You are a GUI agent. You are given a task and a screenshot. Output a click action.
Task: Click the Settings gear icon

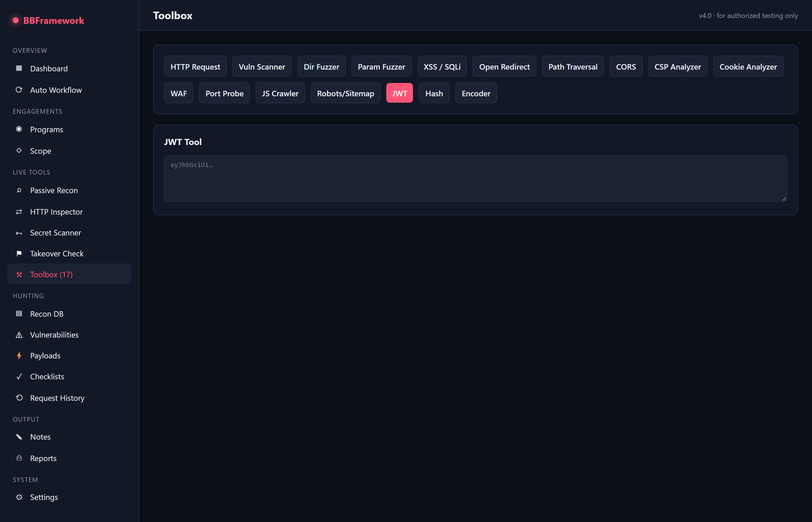[x=19, y=497]
